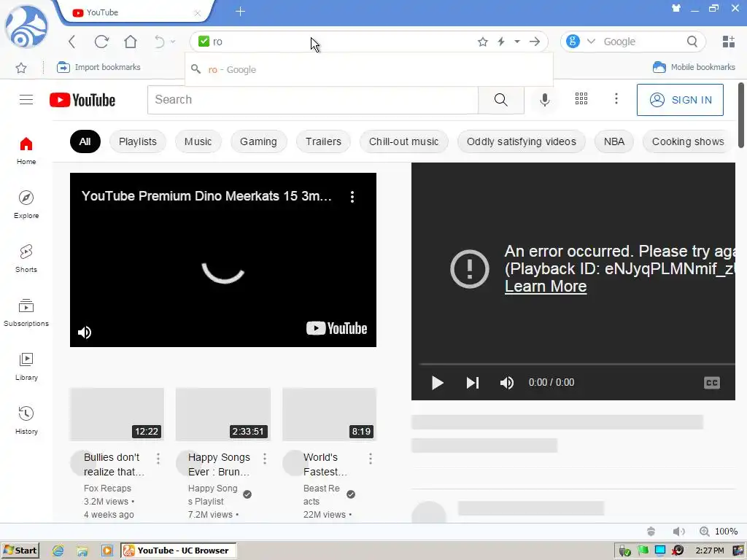The image size is (747, 560).
Task: Click the magnifier in browser search box
Action: click(x=692, y=42)
